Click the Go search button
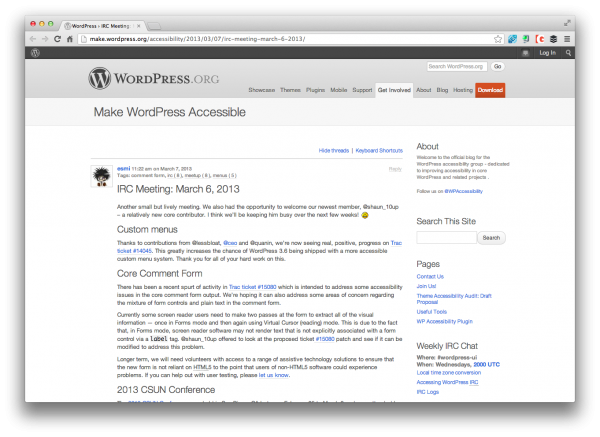The image size is (600, 437). (497, 67)
